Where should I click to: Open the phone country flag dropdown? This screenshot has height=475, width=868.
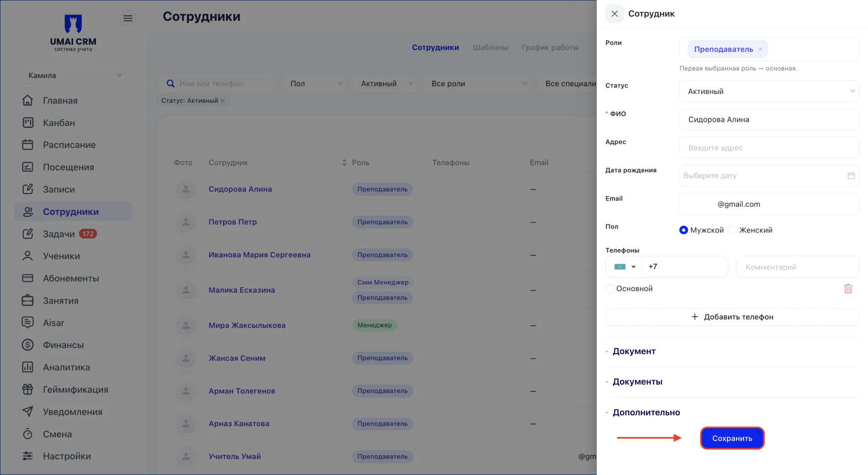[624, 267]
